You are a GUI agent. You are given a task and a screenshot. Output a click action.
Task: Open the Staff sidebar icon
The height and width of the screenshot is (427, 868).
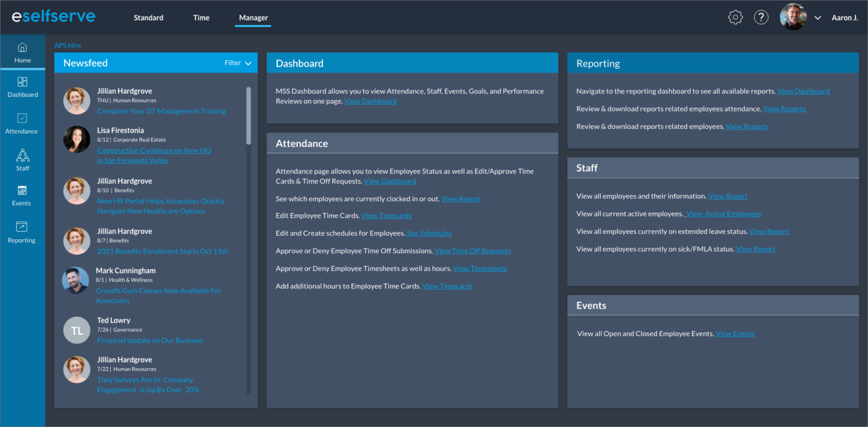click(23, 156)
